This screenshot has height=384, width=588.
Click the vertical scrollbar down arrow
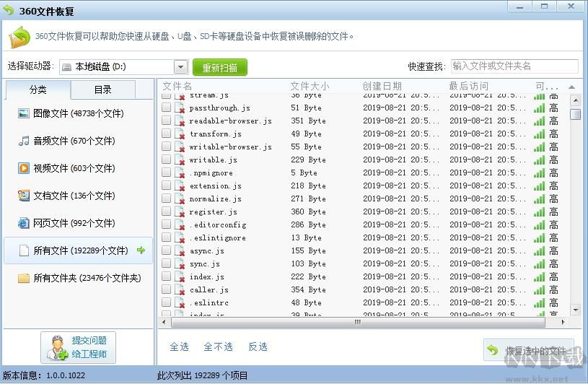point(576,310)
